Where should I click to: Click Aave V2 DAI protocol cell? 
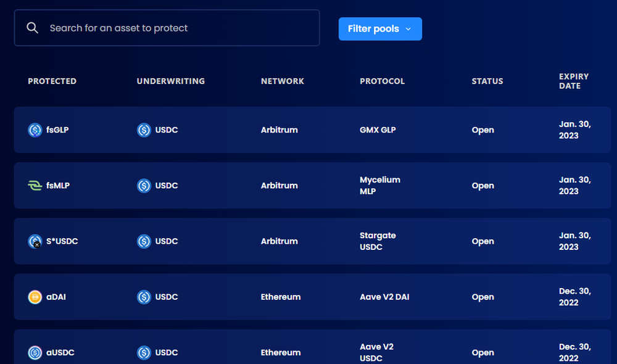(x=384, y=297)
